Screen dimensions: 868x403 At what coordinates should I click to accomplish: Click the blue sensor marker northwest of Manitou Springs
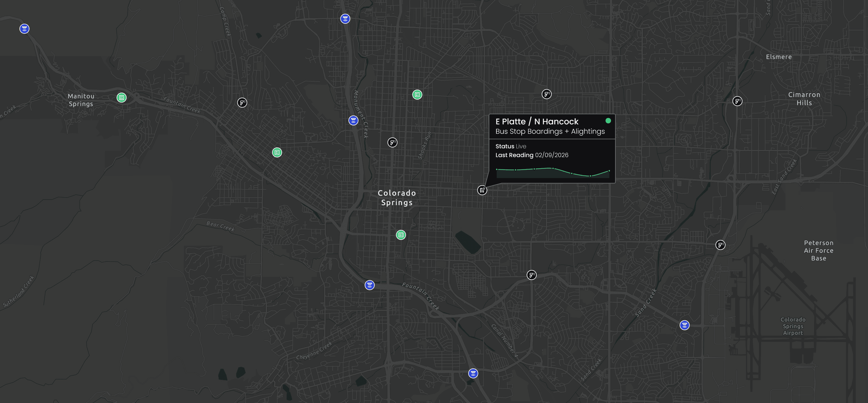[x=24, y=29]
